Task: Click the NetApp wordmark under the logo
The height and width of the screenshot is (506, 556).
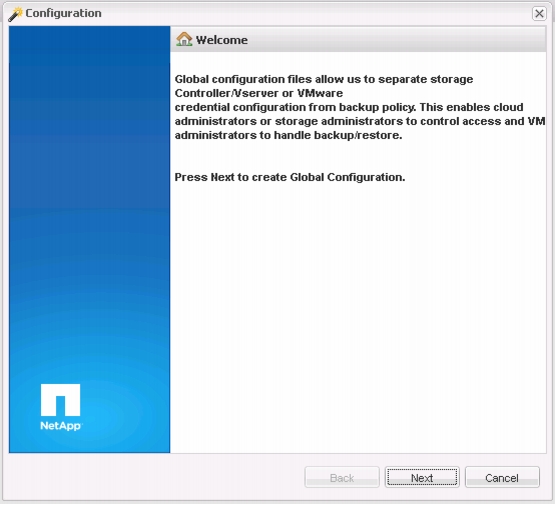Action: point(61,425)
